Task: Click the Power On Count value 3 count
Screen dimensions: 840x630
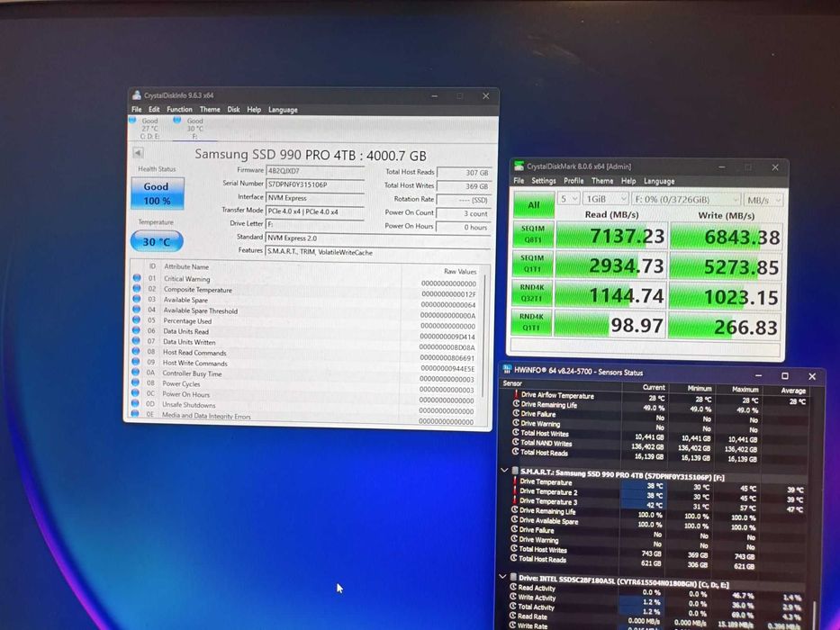Action: (464, 213)
